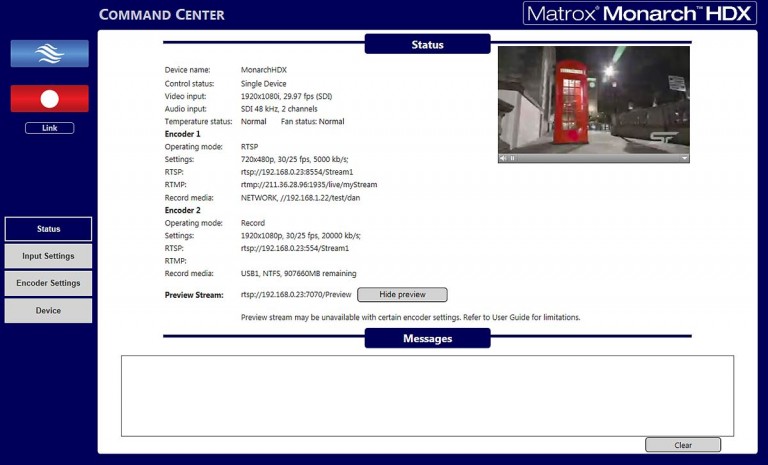768x465 pixels.
Task: Click the preview player progress bar
Action: click(598, 158)
